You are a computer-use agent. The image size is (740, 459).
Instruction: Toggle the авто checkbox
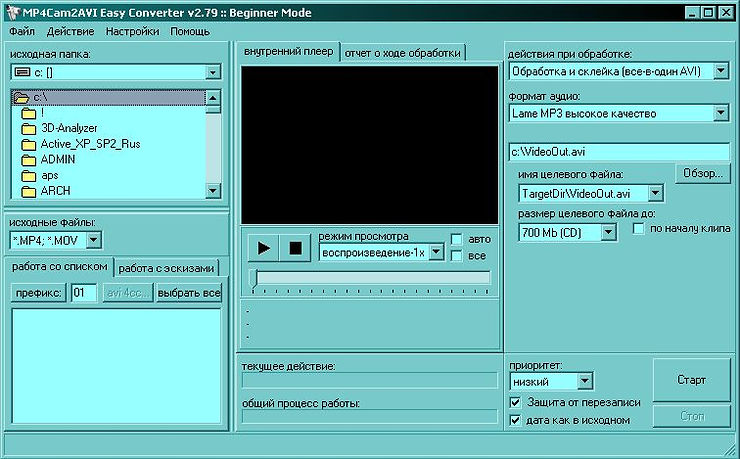point(456,240)
